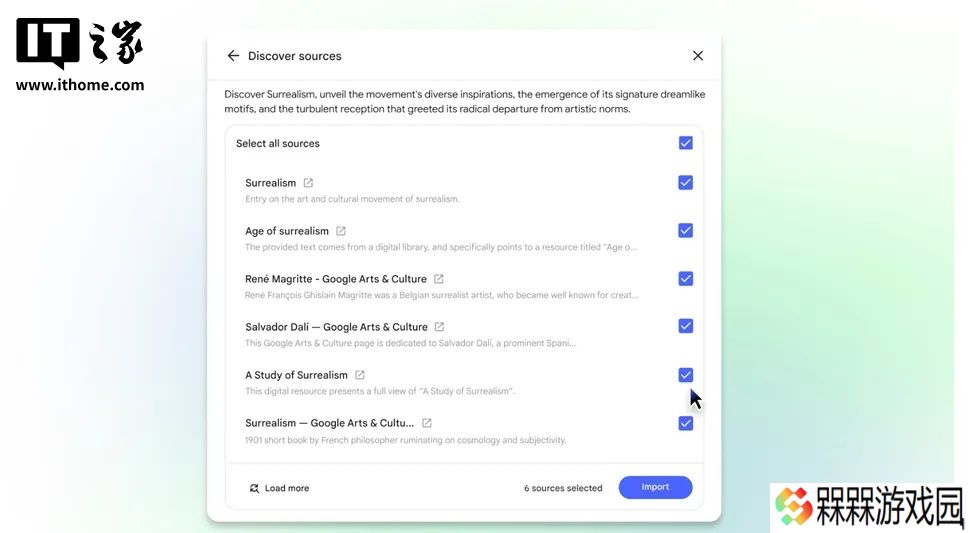The width and height of the screenshot is (970, 533).
Task: Open Surrealism source external link icon
Action: [308, 183]
